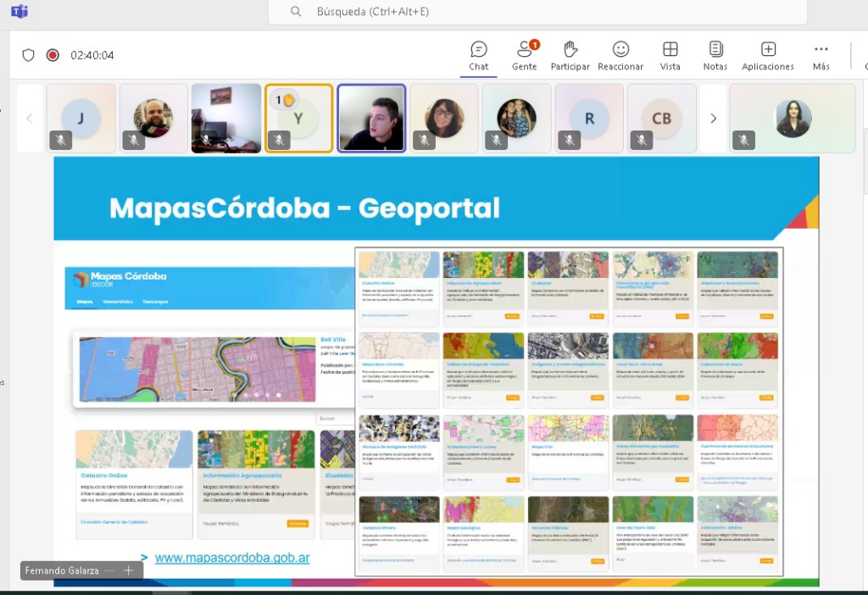Click the Microsoft Teams logo

tap(19, 11)
